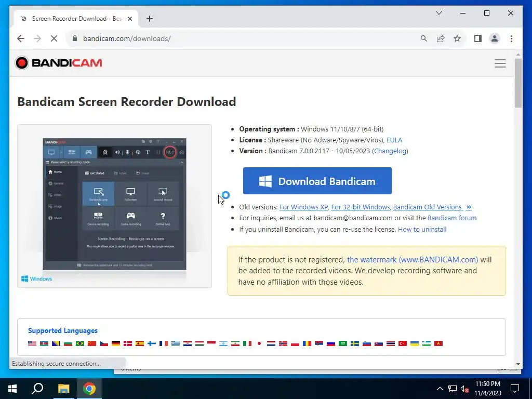This screenshot has width=532, height=399.
Task: Toggle the Chrome side panel
Action: point(478,38)
